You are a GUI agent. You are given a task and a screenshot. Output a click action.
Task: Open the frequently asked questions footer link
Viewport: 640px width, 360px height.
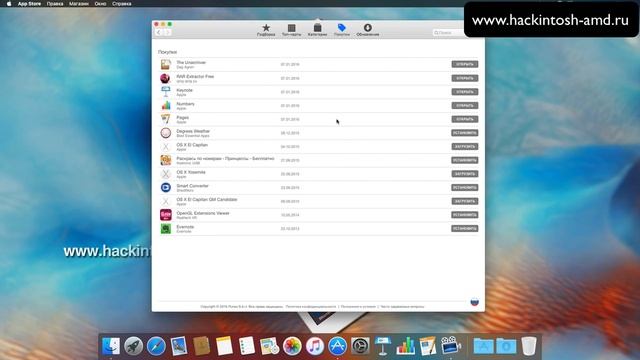[402, 307]
